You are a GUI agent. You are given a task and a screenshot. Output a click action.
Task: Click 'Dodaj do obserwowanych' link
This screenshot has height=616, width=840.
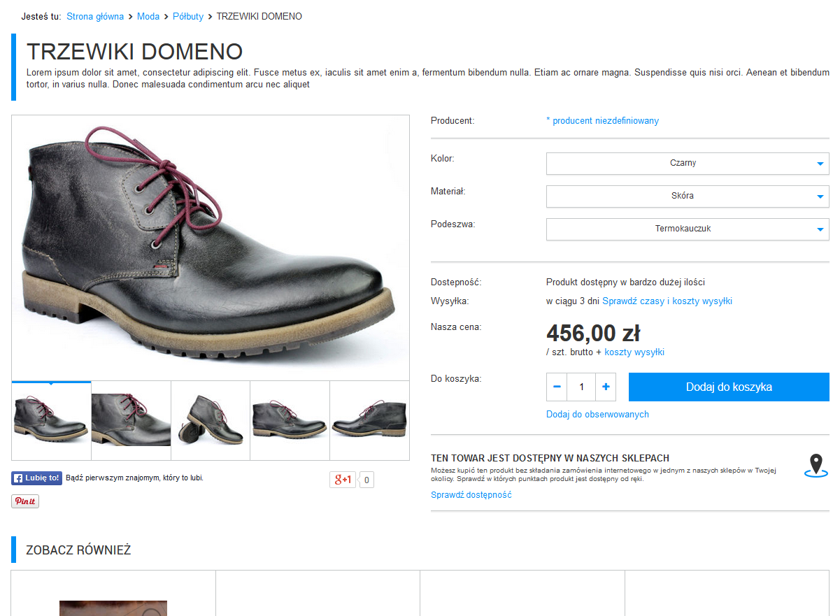(x=597, y=415)
